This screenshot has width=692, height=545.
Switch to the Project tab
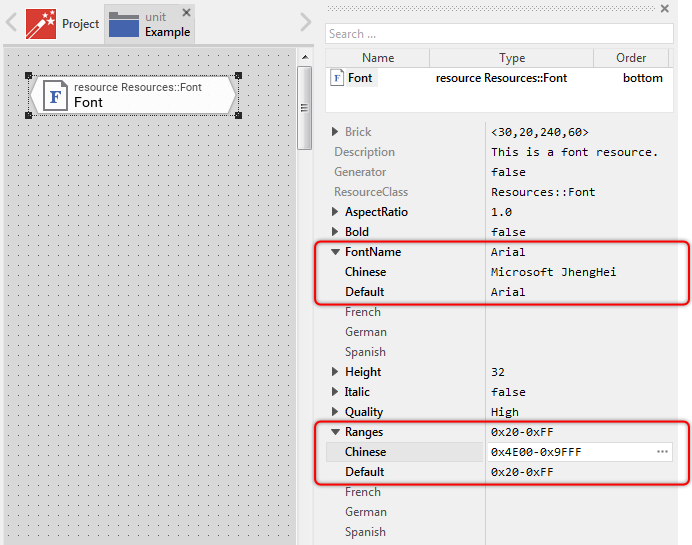point(80,24)
